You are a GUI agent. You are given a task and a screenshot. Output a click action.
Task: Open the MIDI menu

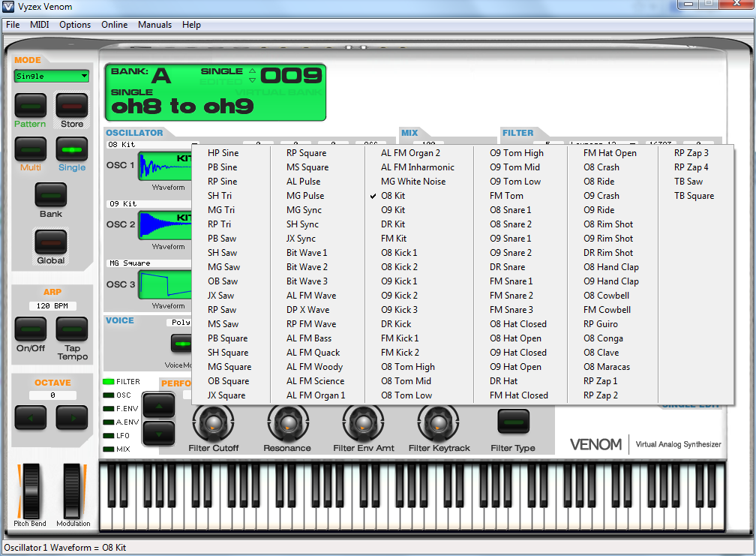40,25
